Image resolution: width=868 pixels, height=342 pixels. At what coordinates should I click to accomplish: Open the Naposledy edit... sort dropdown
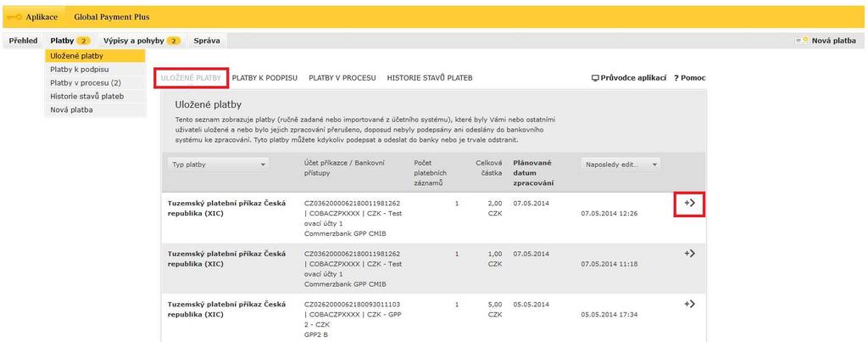click(620, 165)
